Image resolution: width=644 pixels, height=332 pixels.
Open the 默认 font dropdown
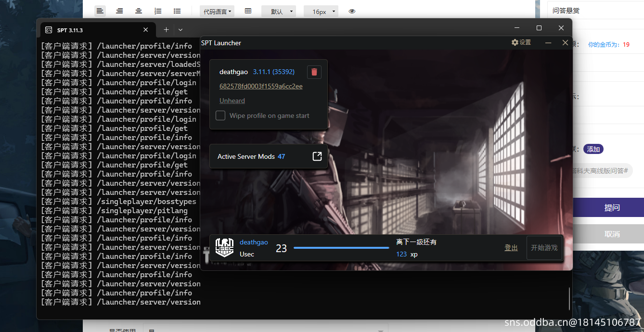tap(278, 11)
